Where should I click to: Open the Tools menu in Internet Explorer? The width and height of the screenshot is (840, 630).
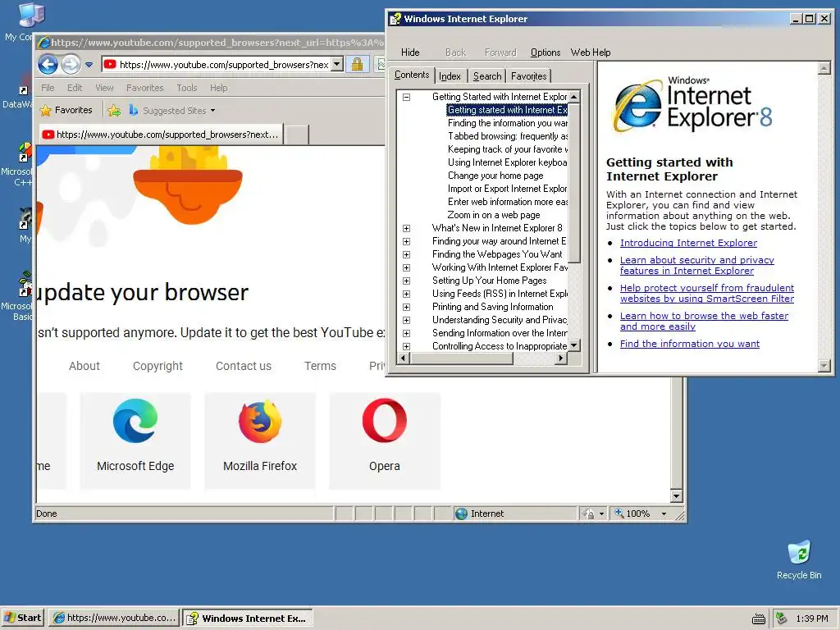coord(187,88)
